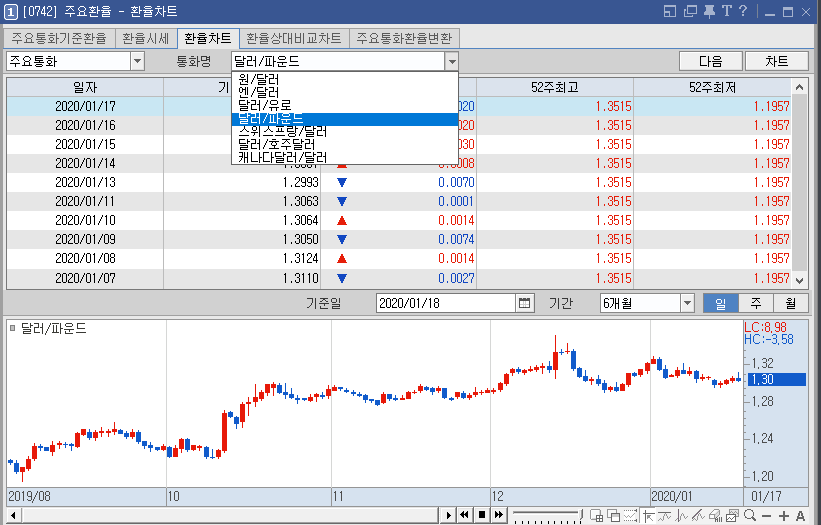821x525 pixels.
Task: Click the numbered 1 icon in title bar
Action: [x=10, y=12]
